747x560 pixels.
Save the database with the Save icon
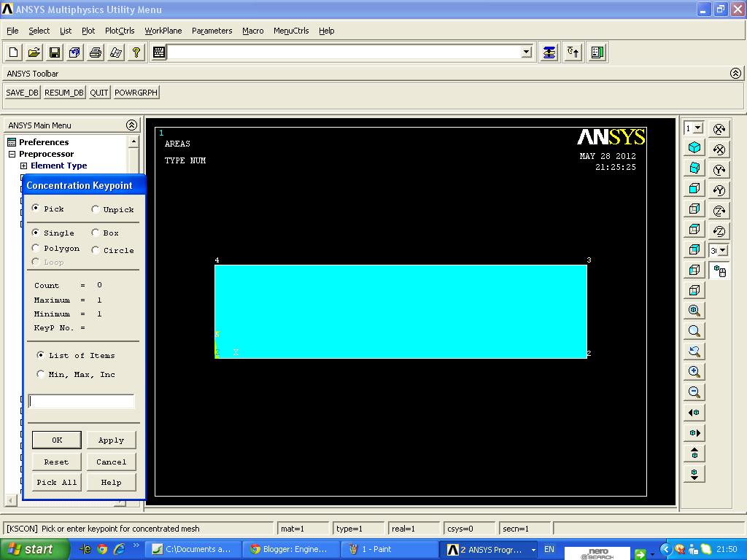[54, 52]
